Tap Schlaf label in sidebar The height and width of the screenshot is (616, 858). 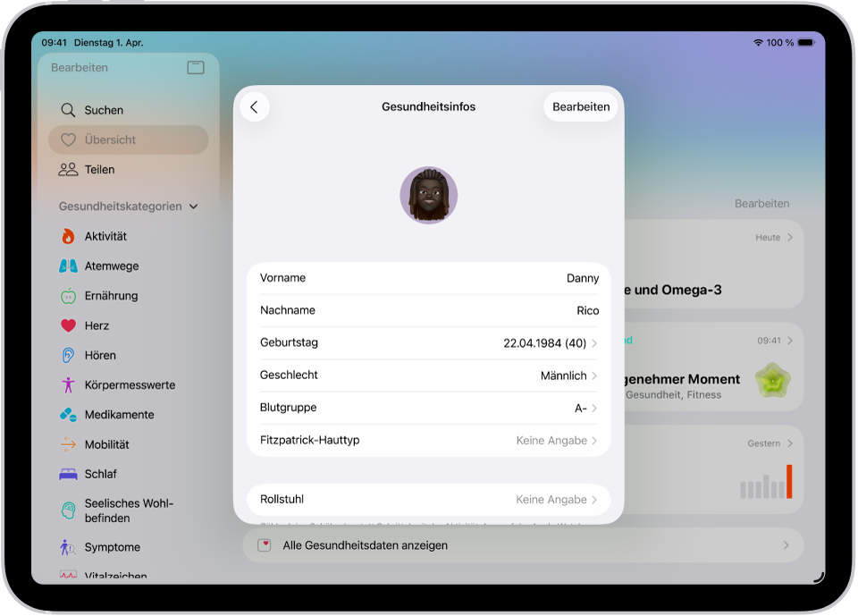[101, 474]
